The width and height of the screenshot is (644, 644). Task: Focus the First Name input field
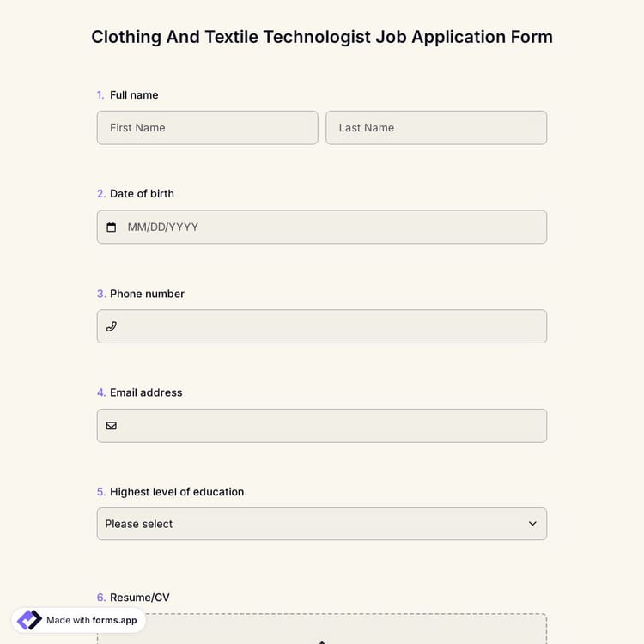(207, 128)
